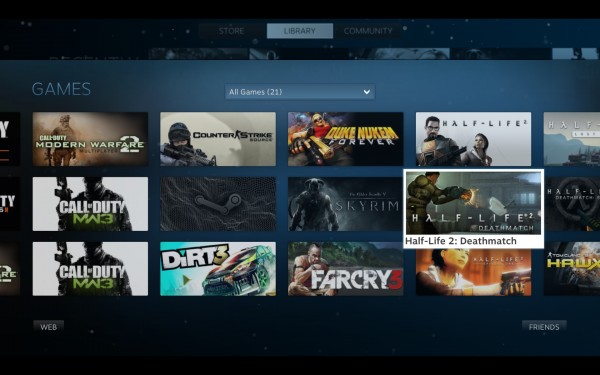Select the Call of Duty MW3 tile in middle row
The height and width of the screenshot is (375, 600).
coord(90,204)
